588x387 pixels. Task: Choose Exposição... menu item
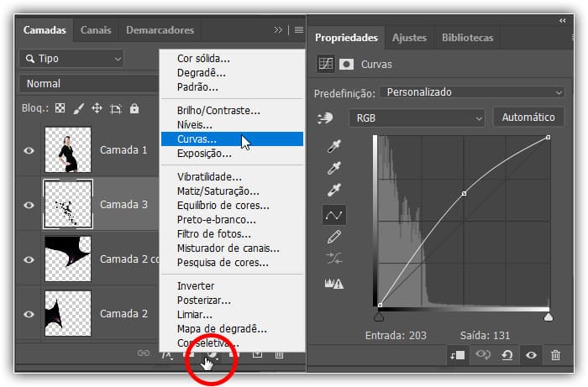click(x=232, y=154)
